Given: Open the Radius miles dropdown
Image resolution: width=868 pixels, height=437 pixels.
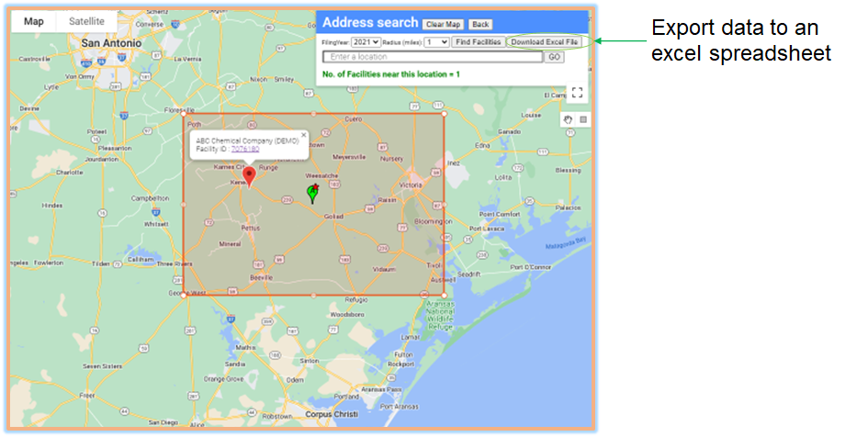Looking at the screenshot, I should click(436, 42).
